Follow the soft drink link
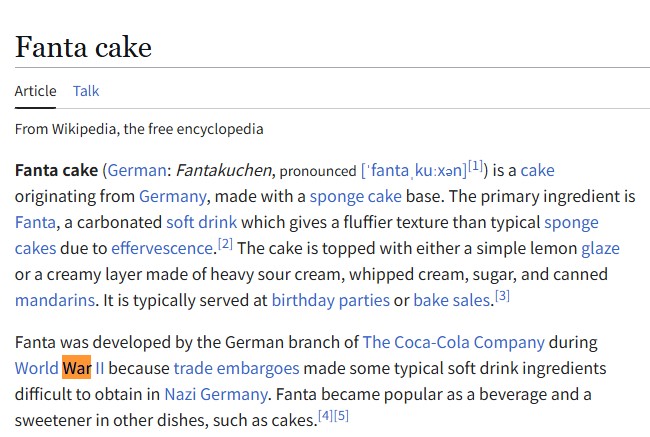 click(201, 223)
